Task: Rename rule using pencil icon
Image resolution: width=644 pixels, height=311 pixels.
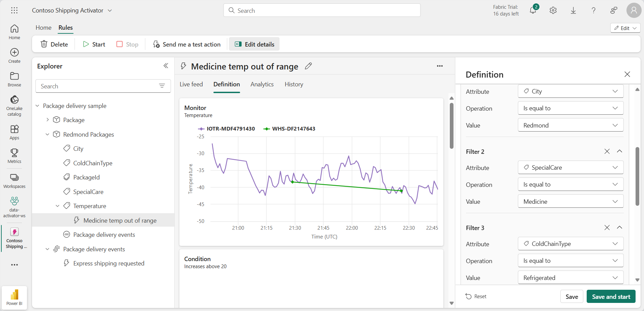Action: (308, 66)
